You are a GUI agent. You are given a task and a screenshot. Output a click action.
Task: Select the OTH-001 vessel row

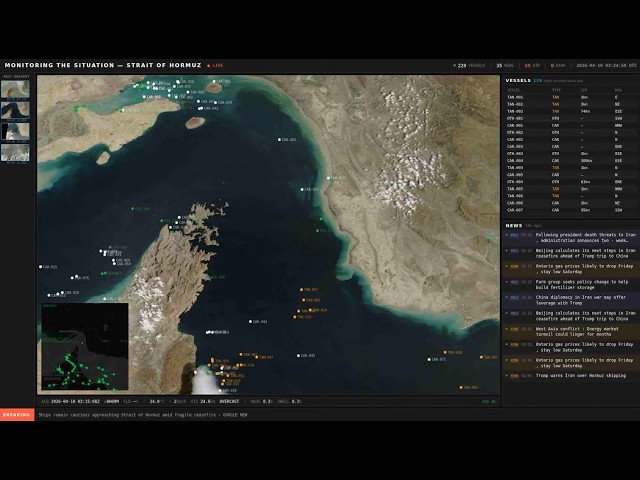pos(571,118)
